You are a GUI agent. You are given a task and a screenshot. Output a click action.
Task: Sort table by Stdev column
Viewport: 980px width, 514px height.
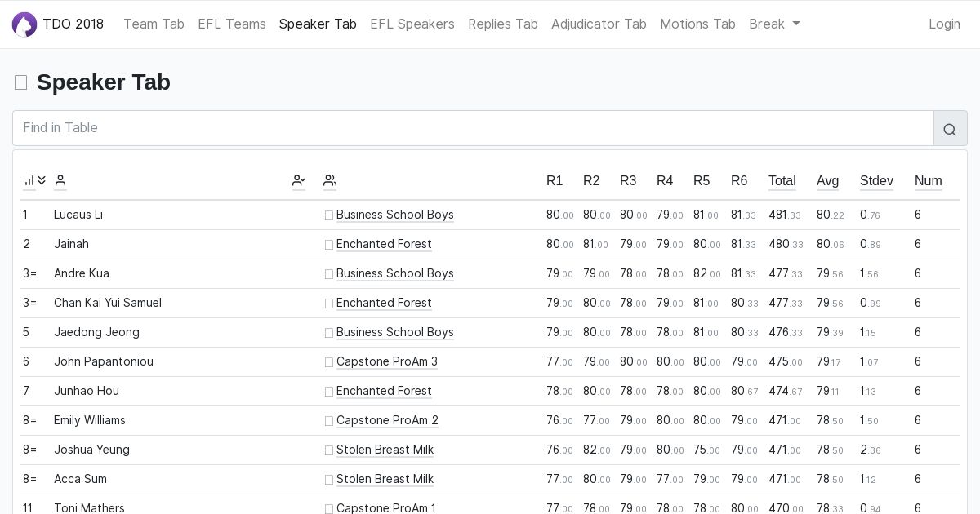pos(876,181)
